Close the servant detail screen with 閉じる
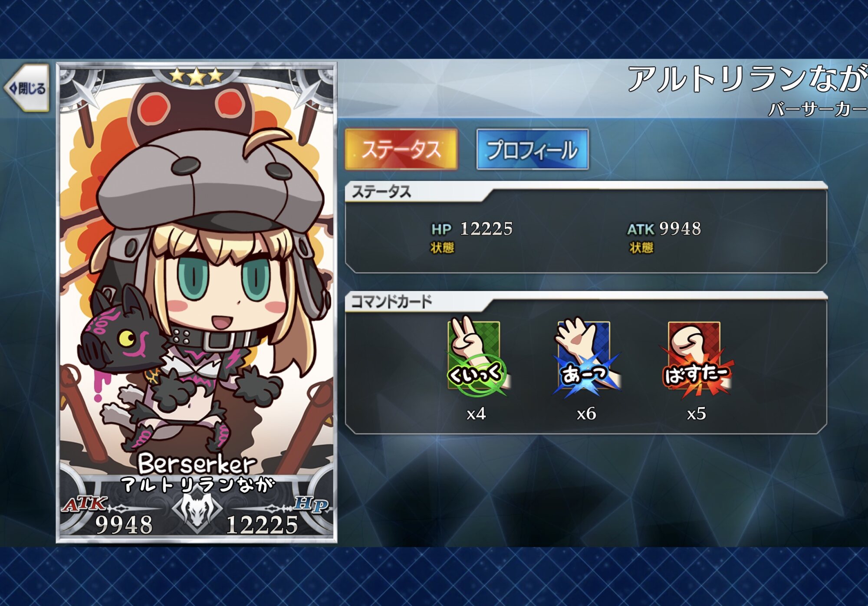This screenshot has width=868, height=606. coord(27,88)
